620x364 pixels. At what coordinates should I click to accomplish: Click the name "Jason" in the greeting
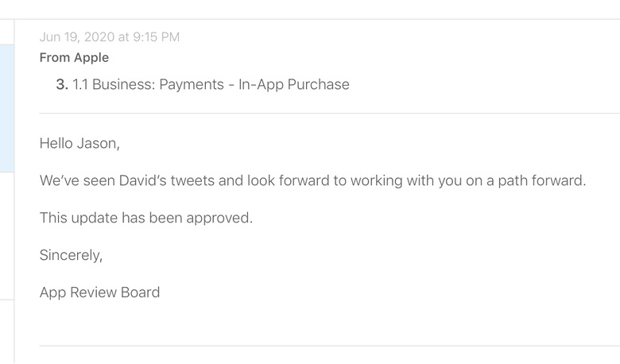[x=98, y=144]
